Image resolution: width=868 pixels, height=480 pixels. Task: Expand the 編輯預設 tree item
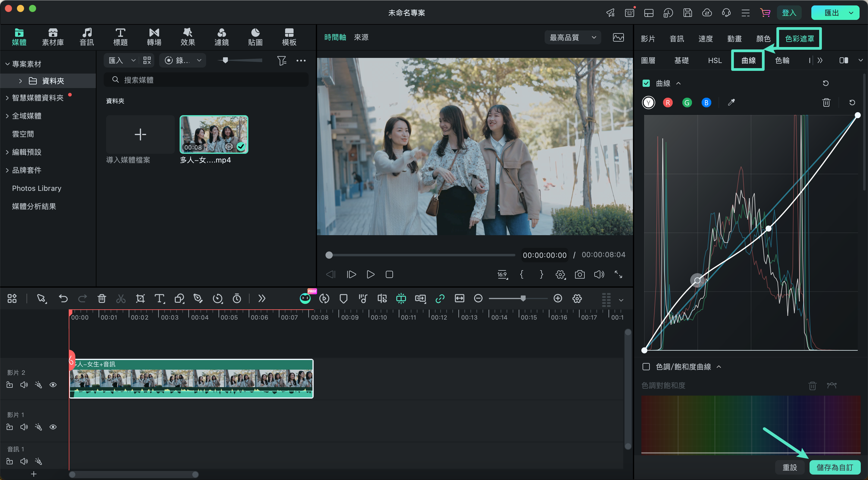coord(7,152)
